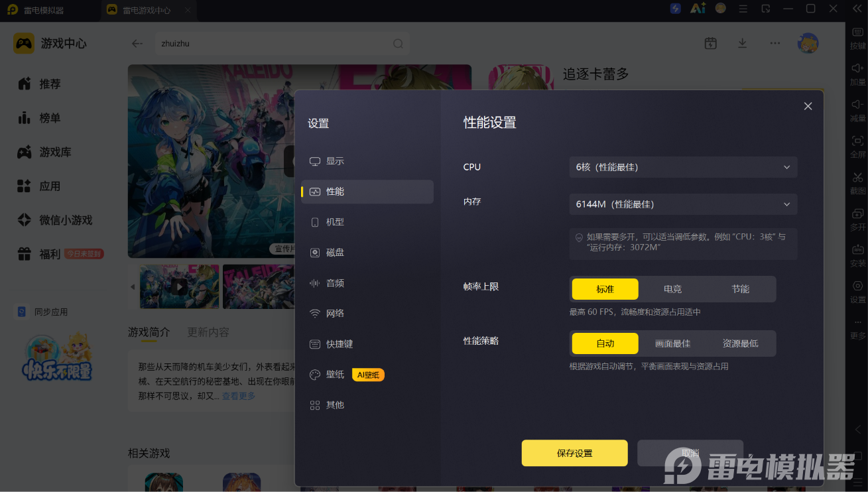The width and height of the screenshot is (868, 492).
Task: Click the 查看更多 link
Action: pos(239,396)
